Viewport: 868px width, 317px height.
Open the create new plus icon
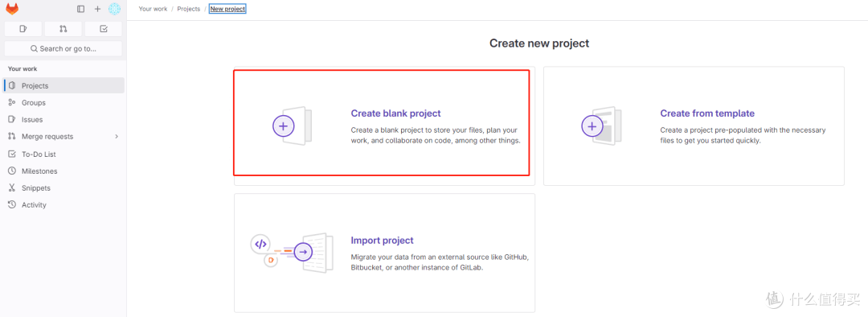point(97,9)
